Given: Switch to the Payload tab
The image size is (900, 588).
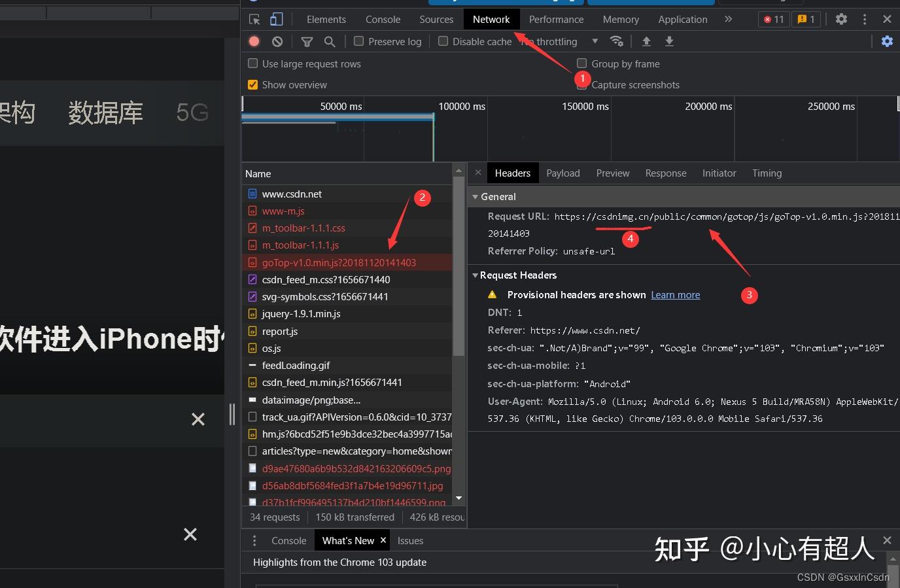Looking at the screenshot, I should pos(562,173).
